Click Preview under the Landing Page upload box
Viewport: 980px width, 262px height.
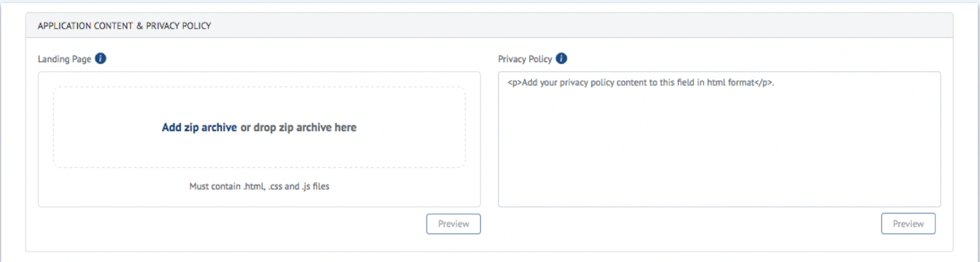click(453, 224)
